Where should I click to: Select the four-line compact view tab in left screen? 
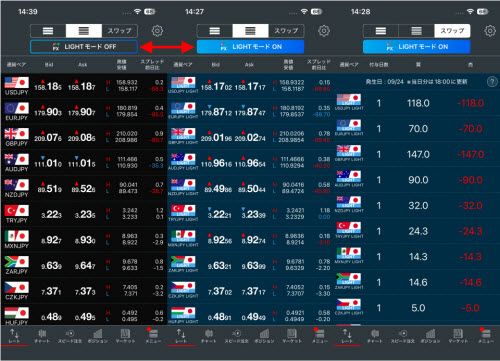(84, 31)
